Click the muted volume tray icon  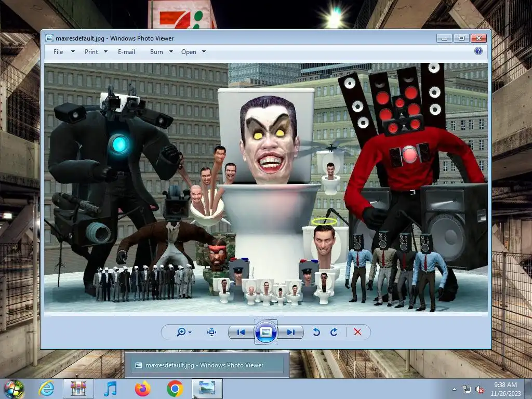480,390
